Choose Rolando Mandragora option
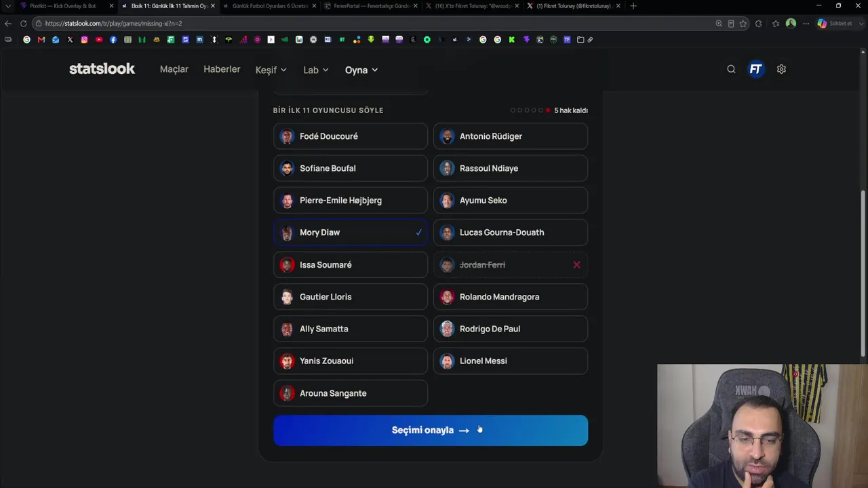 coord(511,297)
